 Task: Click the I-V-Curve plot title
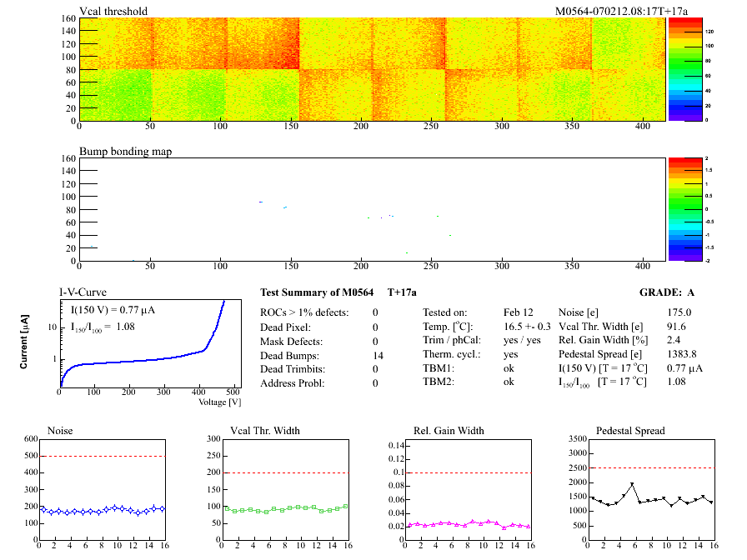click(84, 292)
